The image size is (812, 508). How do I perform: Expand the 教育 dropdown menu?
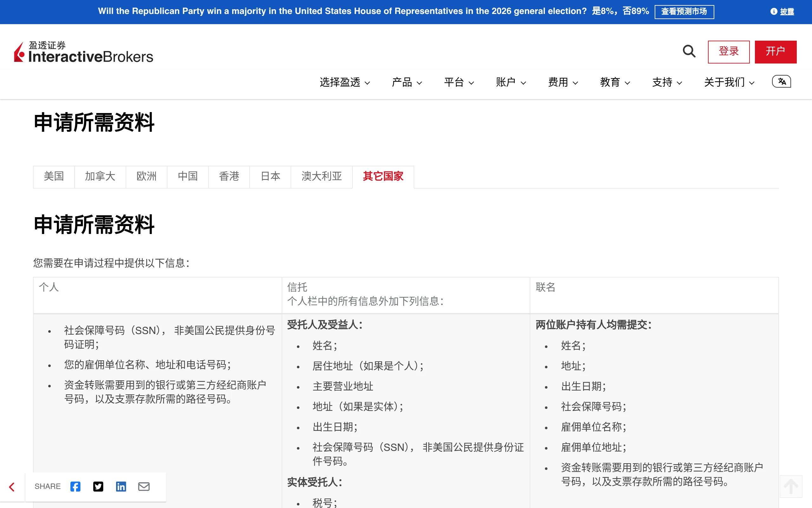(x=615, y=82)
